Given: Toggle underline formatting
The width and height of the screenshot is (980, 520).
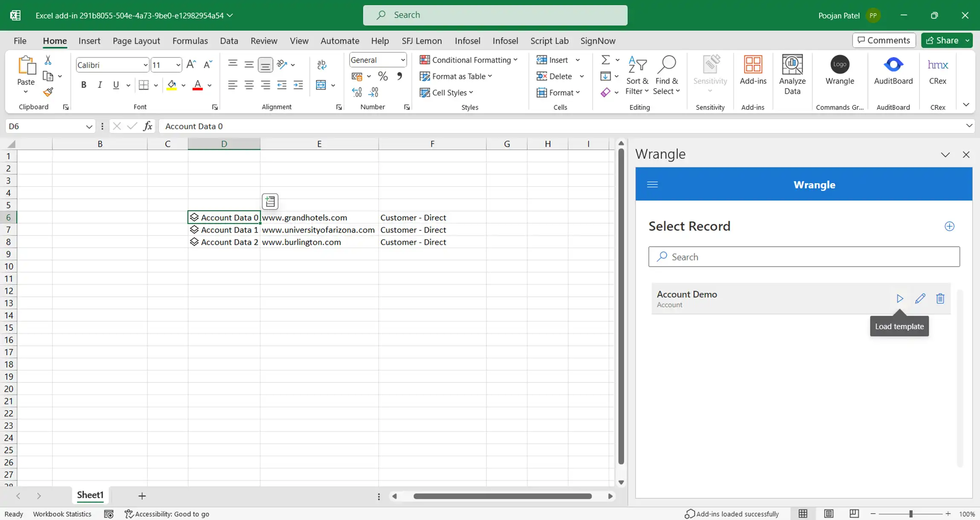Looking at the screenshot, I should [x=116, y=85].
